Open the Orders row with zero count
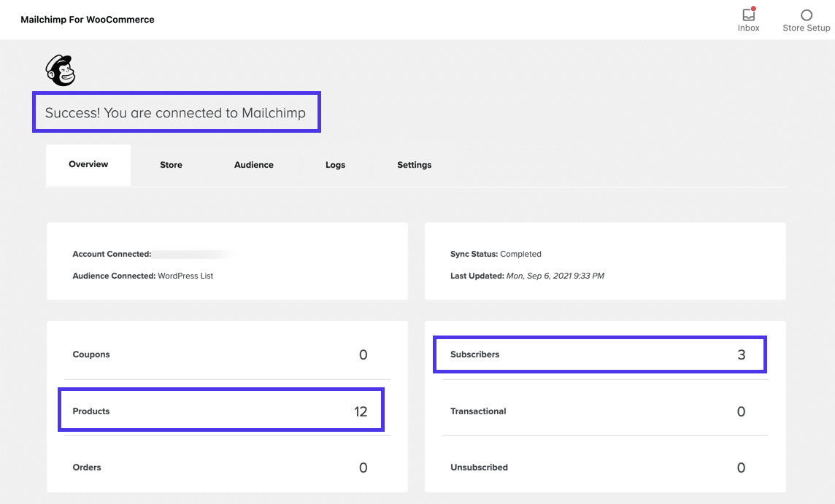The height and width of the screenshot is (504, 835). (219, 467)
